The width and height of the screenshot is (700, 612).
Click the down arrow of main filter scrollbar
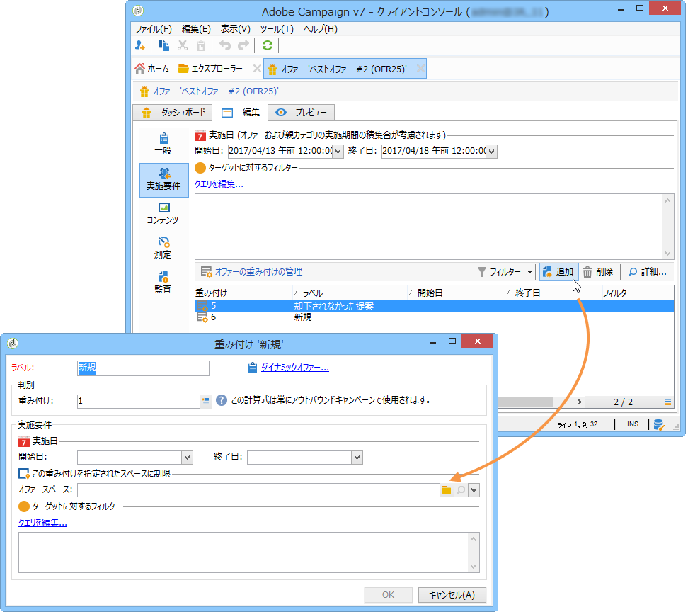point(667,254)
